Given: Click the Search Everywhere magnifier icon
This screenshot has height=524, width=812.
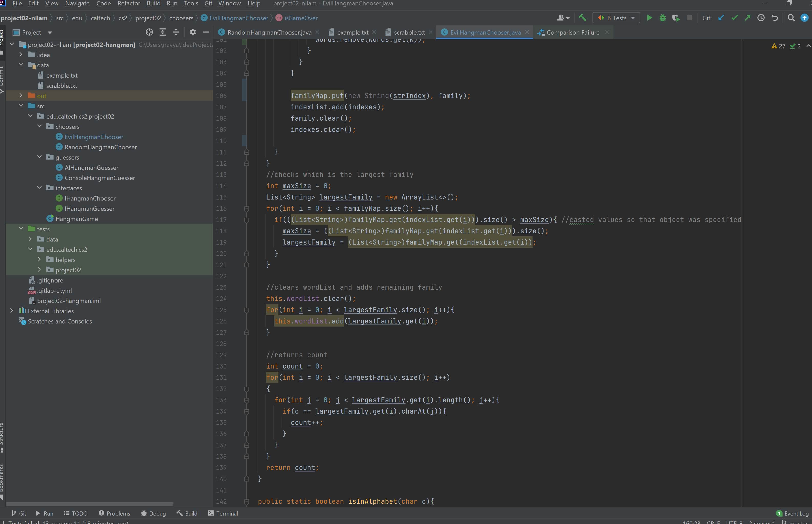Looking at the screenshot, I should (791, 18).
